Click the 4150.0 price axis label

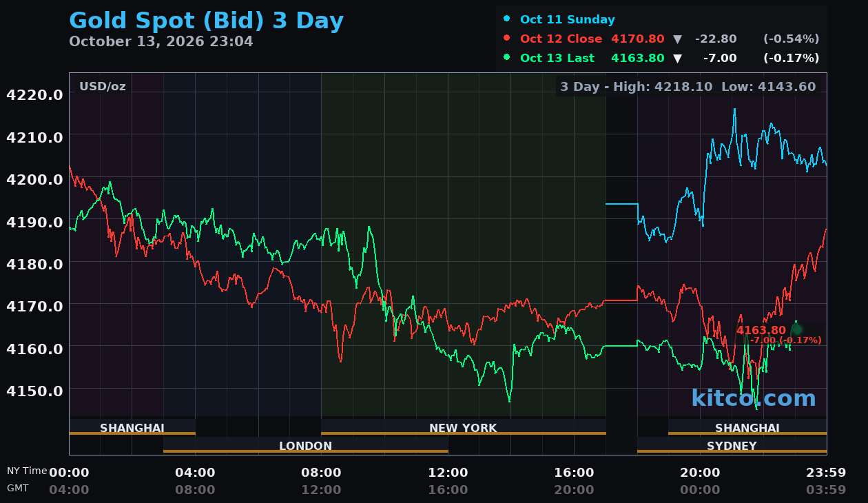point(34,390)
